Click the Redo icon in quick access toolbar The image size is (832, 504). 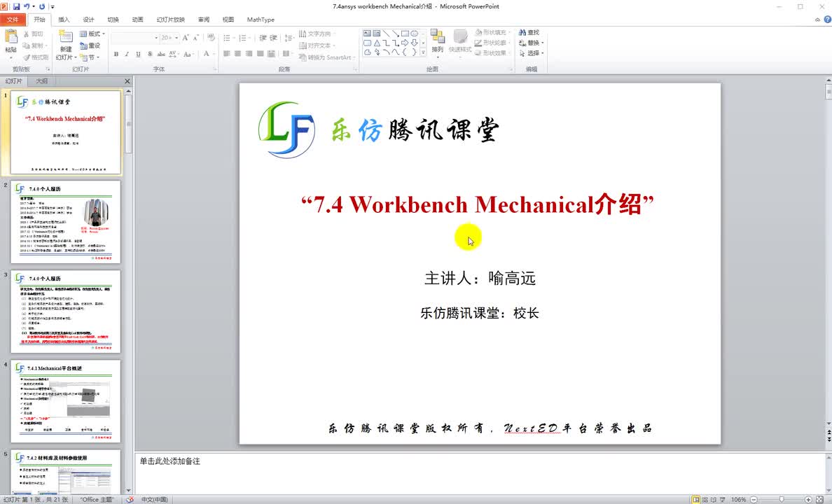[x=42, y=6]
